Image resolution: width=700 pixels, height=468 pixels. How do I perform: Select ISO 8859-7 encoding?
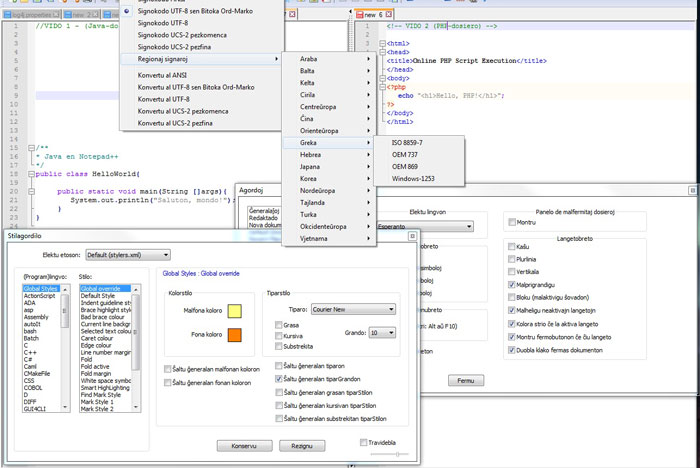coord(419,142)
